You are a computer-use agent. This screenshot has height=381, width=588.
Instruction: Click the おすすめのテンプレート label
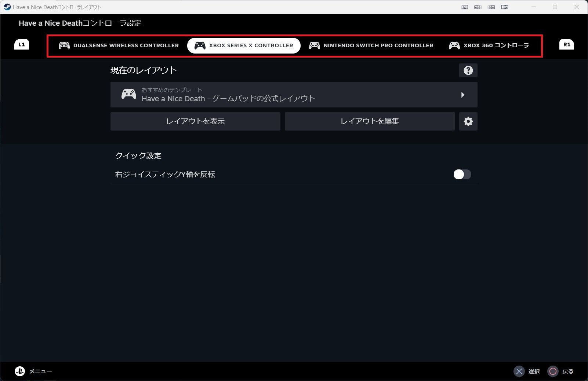172,90
